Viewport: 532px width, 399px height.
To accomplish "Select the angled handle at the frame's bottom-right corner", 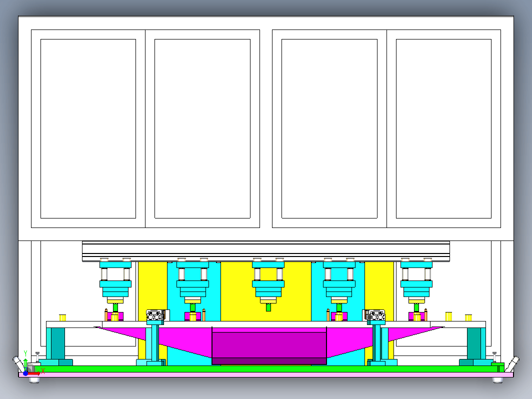I will point(512,363).
